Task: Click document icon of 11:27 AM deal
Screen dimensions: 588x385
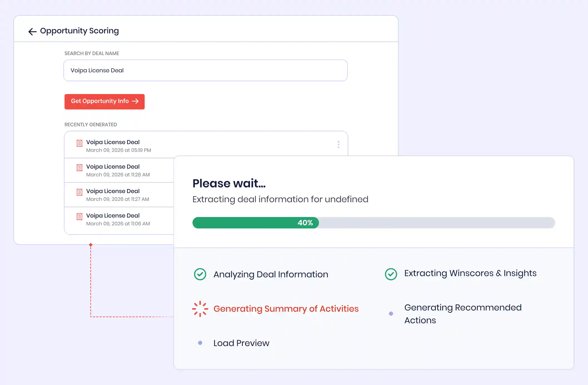Action: pos(80,192)
